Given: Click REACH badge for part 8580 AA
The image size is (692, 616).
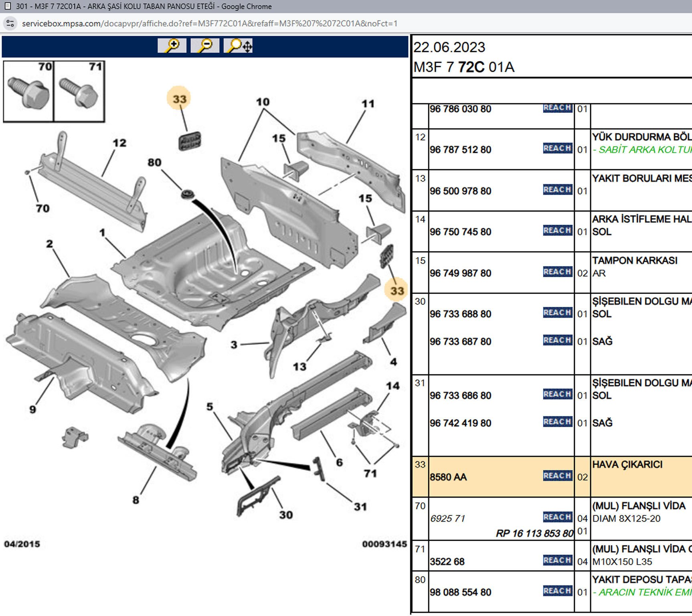Looking at the screenshot, I should click(x=557, y=476).
